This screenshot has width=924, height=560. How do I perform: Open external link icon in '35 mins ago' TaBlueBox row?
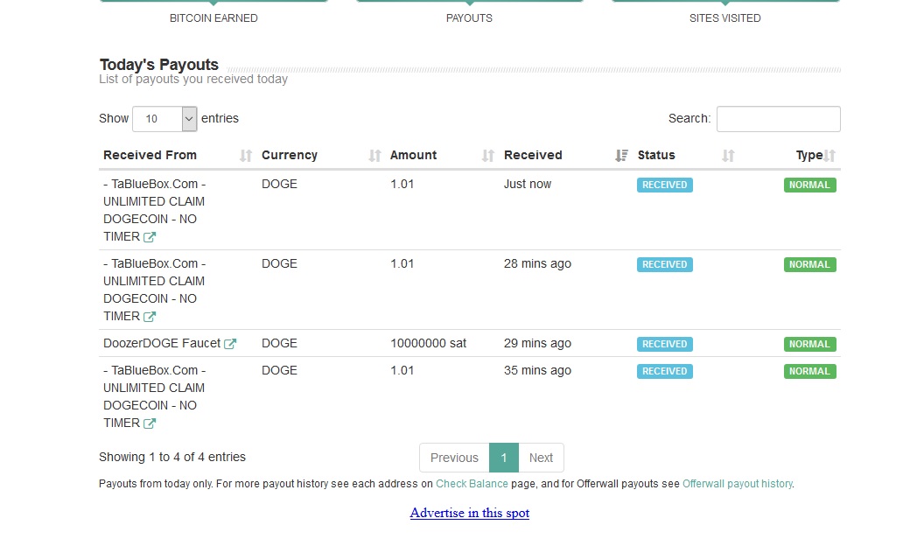coord(150,423)
